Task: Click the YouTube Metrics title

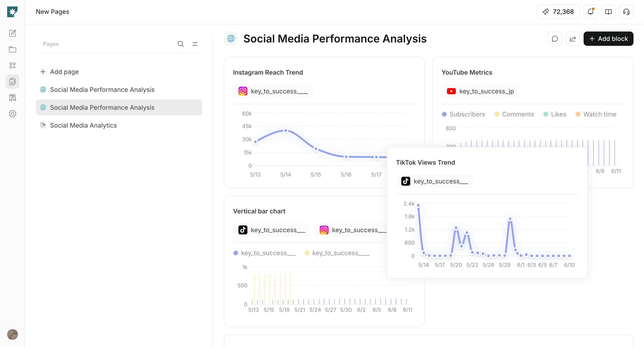Action: pyautogui.click(x=467, y=73)
